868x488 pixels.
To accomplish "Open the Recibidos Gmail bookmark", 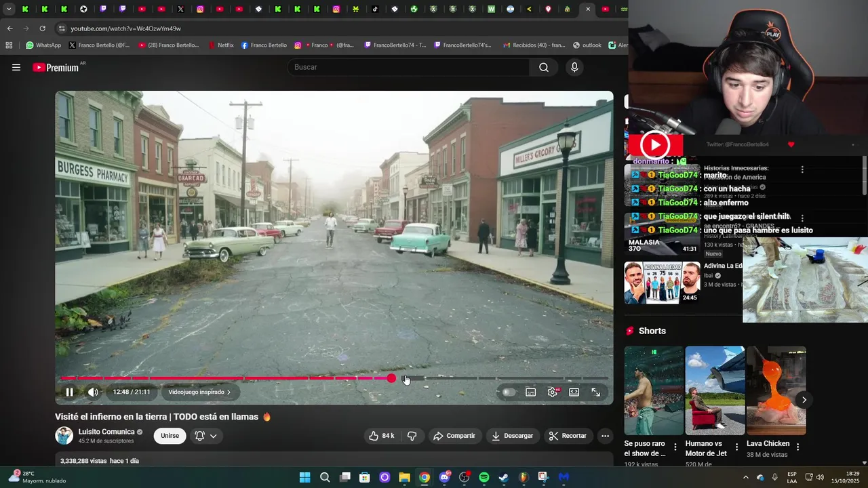I will (x=534, y=45).
